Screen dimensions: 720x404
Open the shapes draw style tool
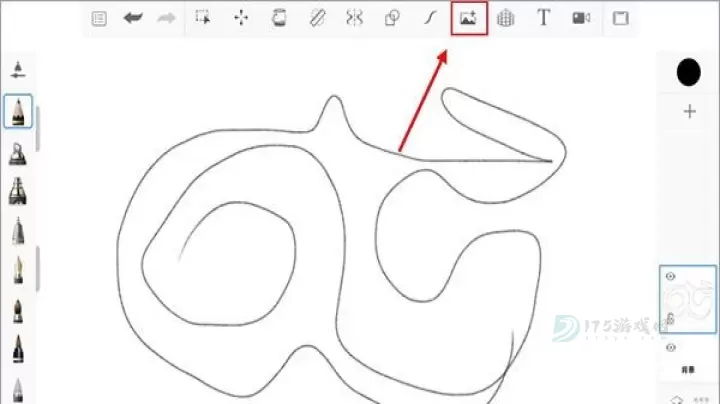coord(392,18)
